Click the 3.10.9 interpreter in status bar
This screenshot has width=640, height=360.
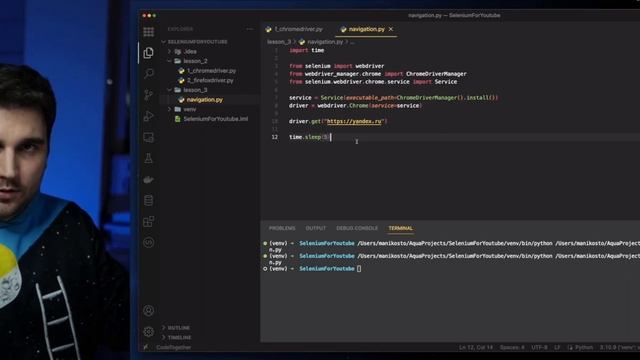tap(619, 347)
